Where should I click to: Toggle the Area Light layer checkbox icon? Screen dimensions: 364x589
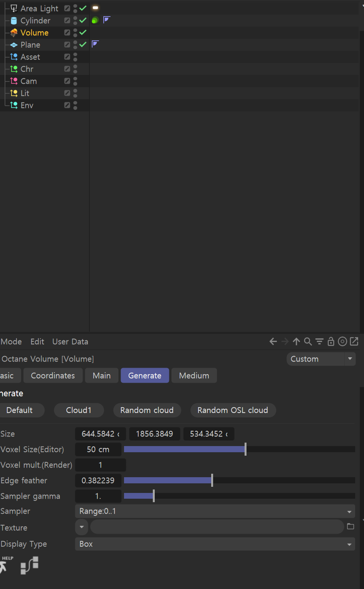point(67,8)
